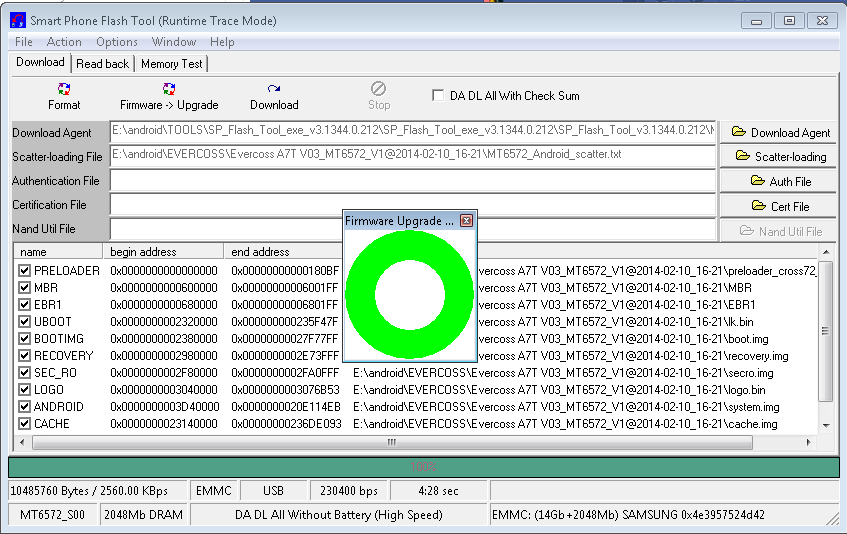This screenshot has width=847, height=534.
Task: Open the File menu
Action: coord(24,42)
